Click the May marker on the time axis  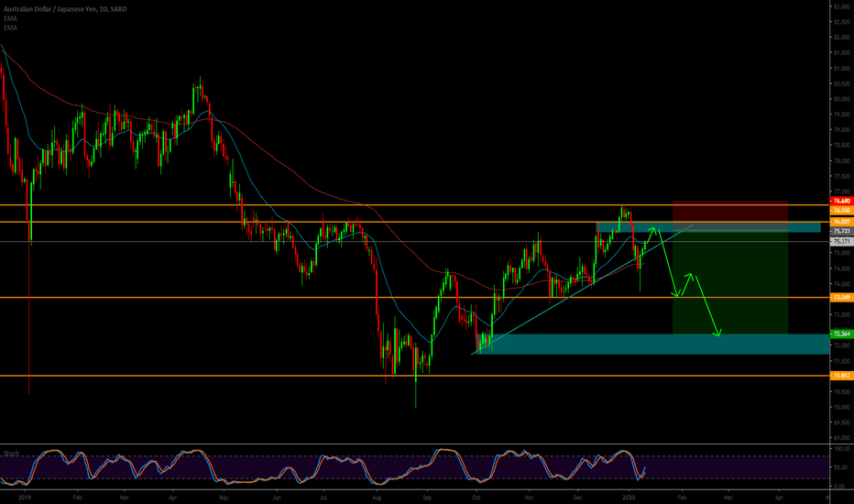(x=223, y=495)
